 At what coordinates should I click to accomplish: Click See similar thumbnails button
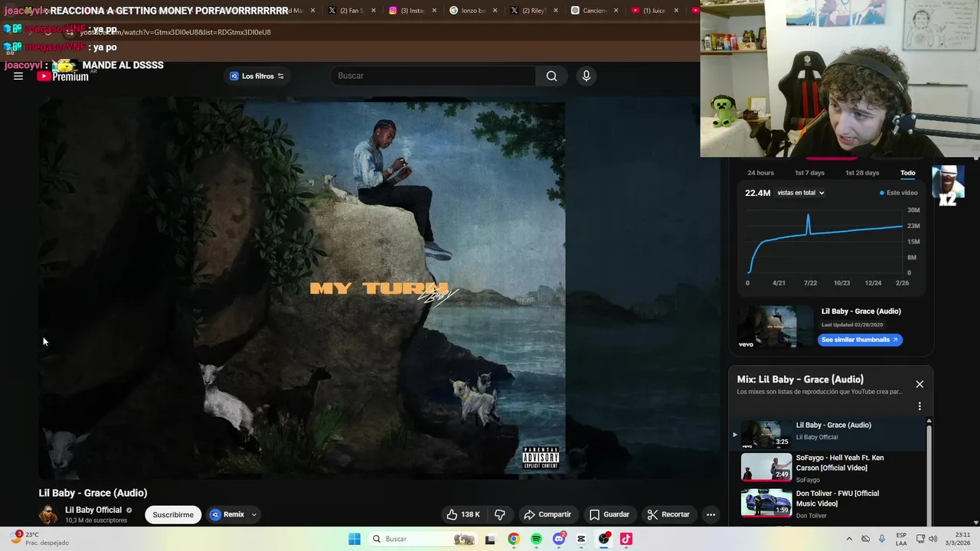[x=860, y=340]
